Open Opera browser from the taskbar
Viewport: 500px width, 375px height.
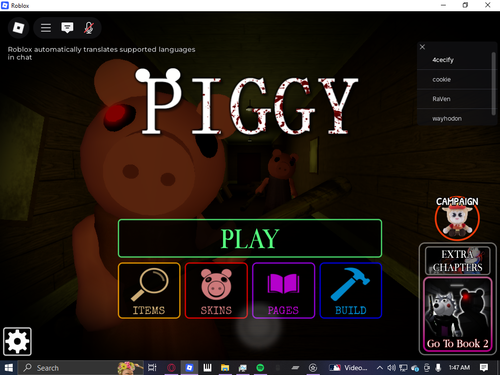click(x=171, y=368)
